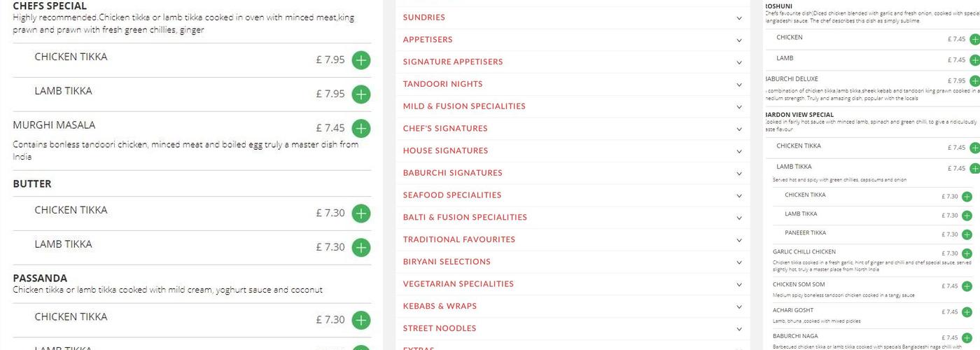The image size is (980, 350).
Task: Click the chevron beside Kebabs & Wraps
Action: pyautogui.click(x=739, y=307)
